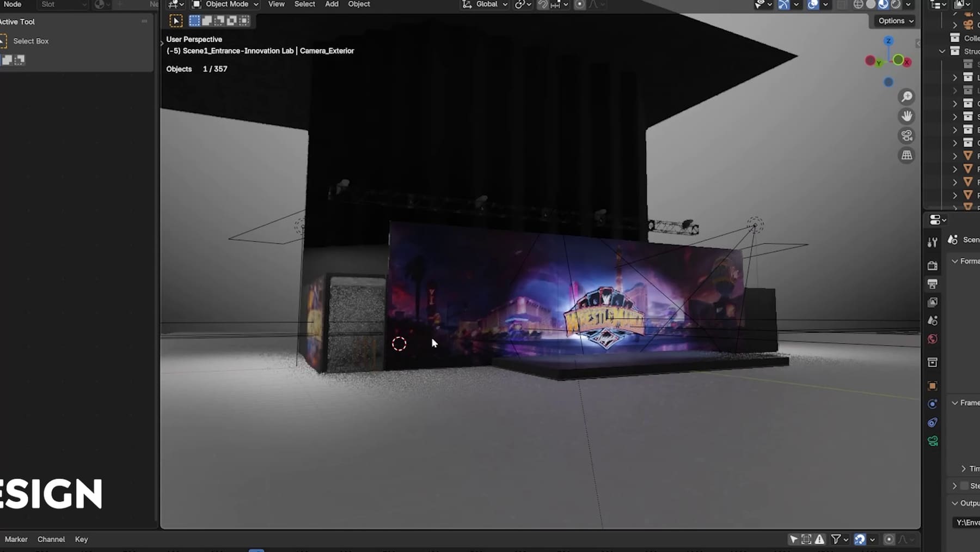Open the properties editor type selector

tap(938, 220)
